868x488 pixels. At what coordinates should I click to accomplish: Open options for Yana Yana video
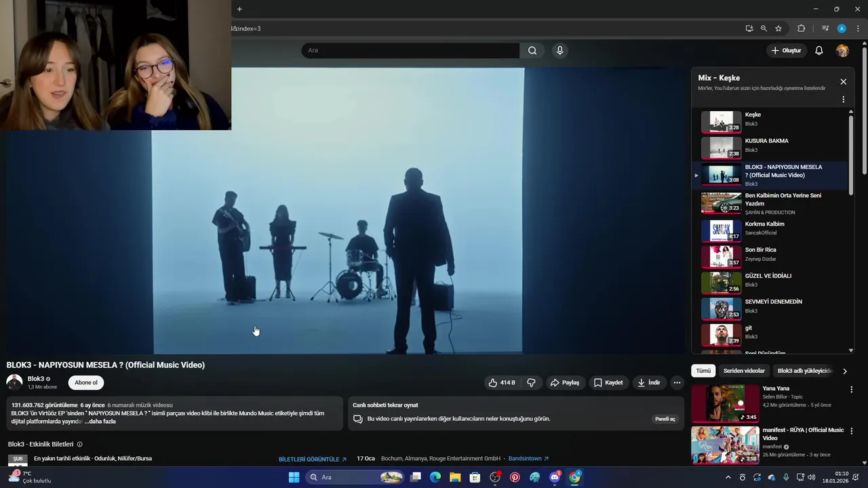(852, 390)
